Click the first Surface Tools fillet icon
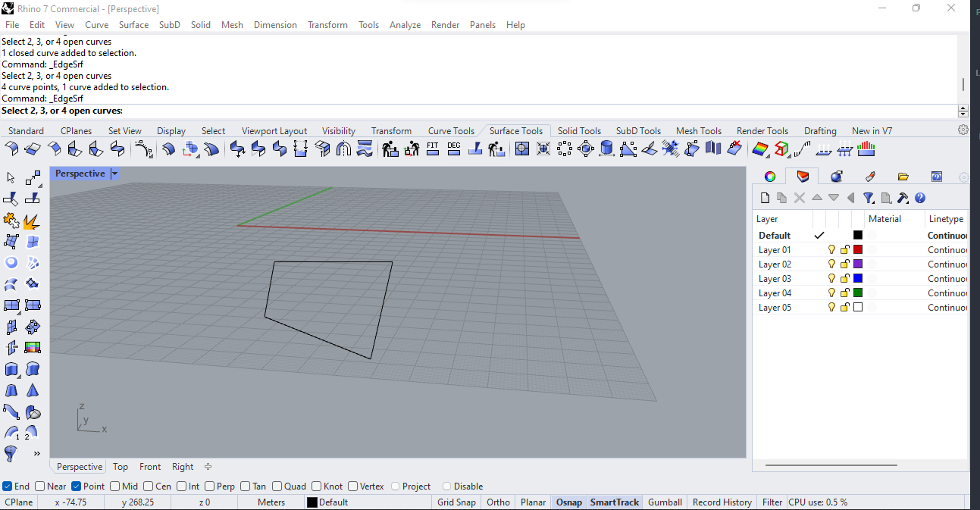The image size is (980, 510). (11, 148)
